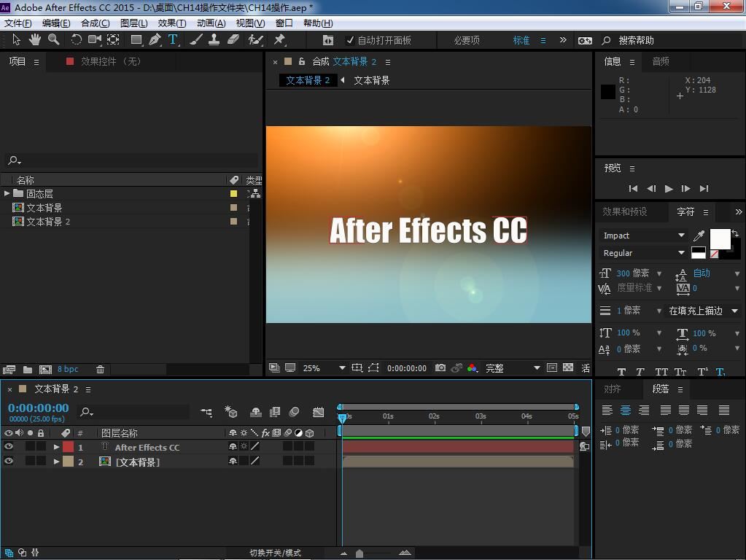Toggle shy switch for After Effects CC layer

[233, 447]
